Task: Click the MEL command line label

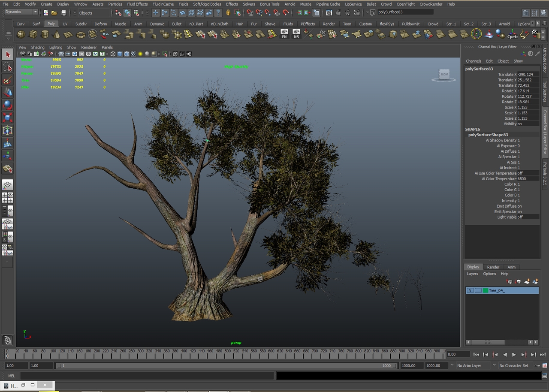Action: tap(12, 376)
